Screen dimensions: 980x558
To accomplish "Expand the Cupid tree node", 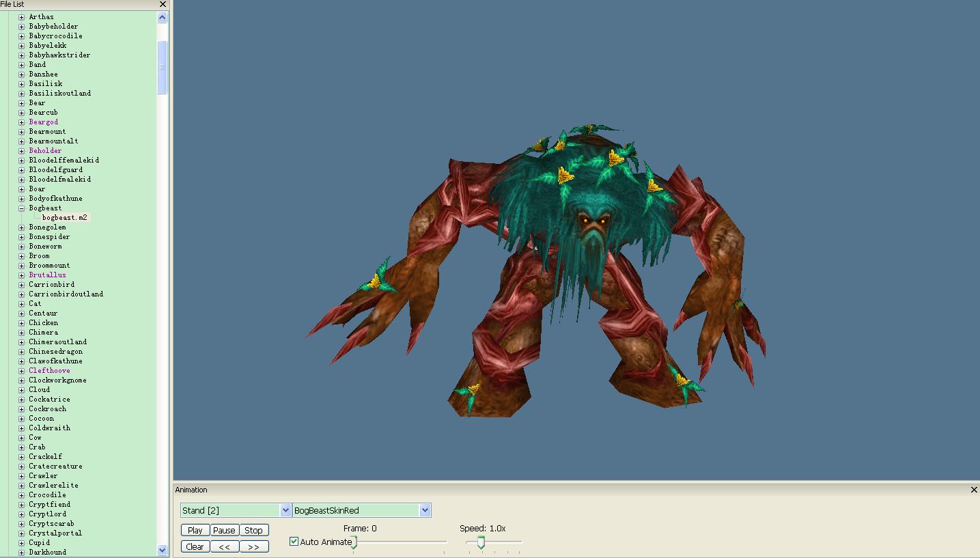I will (x=21, y=543).
